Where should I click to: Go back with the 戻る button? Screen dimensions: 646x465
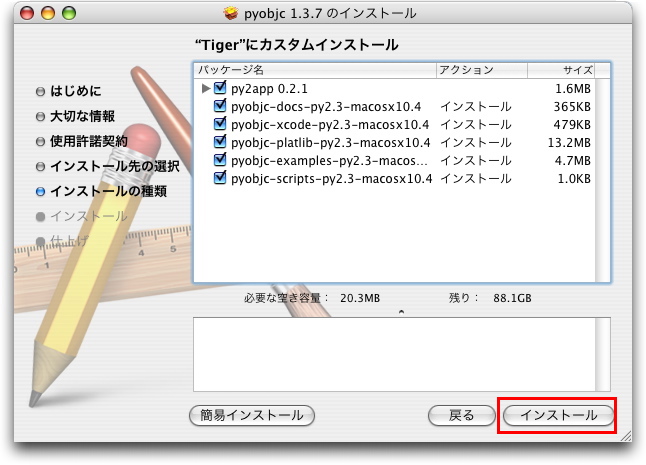460,415
